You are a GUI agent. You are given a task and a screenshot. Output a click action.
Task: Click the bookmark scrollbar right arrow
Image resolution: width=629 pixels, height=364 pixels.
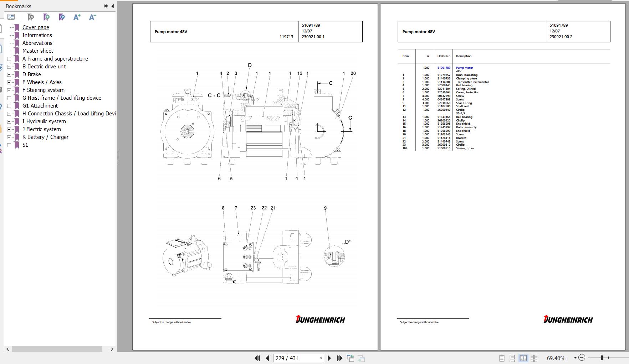tap(112, 349)
